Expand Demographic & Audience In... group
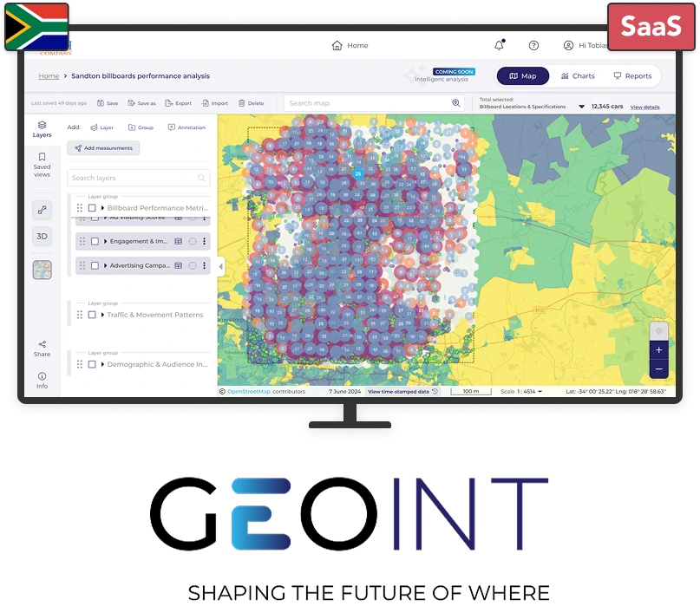The height and width of the screenshot is (606, 700). [x=102, y=365]
